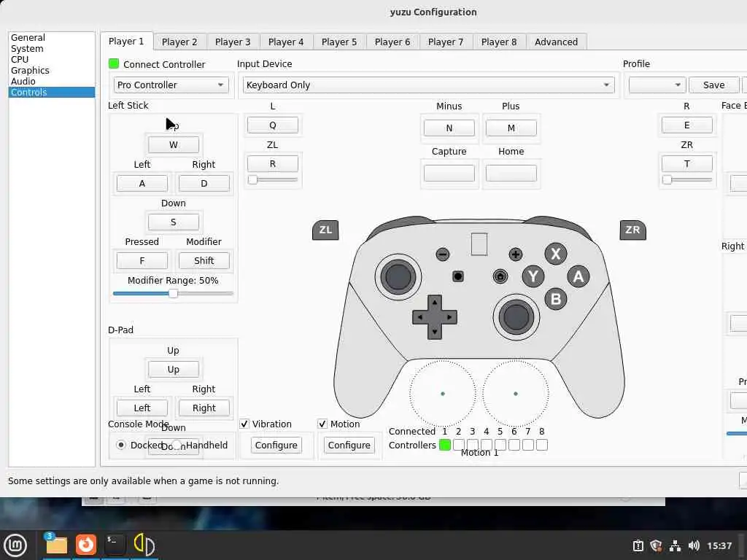Open the Pro Controller type dropdown
The height and width of the screenshot is (560, 747).
171,85
